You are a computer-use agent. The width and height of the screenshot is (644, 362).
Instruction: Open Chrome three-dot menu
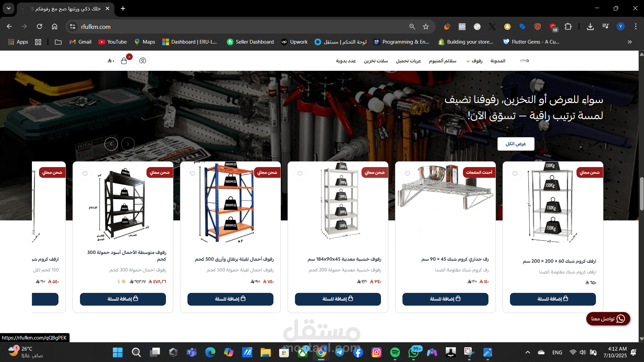(x=636, y=27)
